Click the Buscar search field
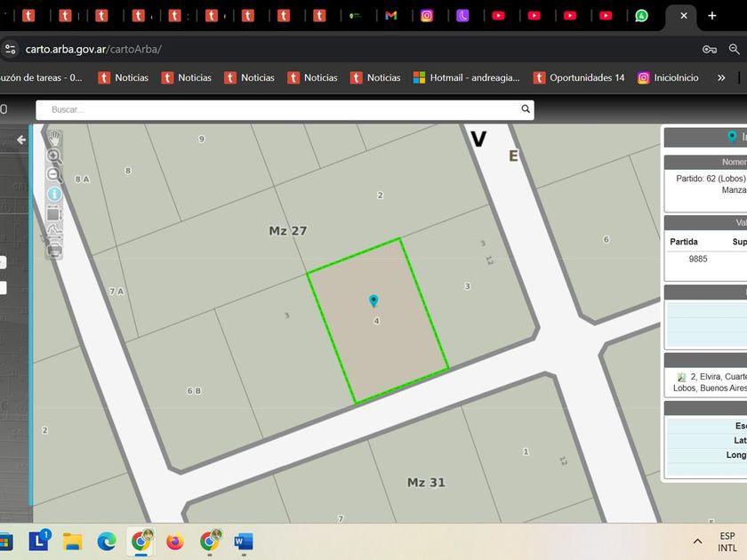 click(276, 109)
